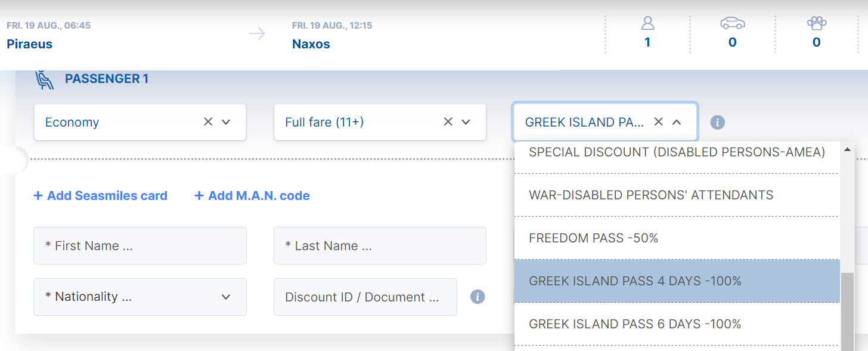Click the info icon beside discount dropdown

[x=718, y=122]
